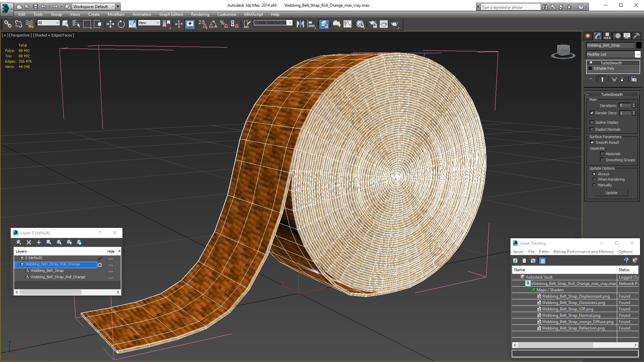Viewport: 644px width, 362px height.
Task: Open Bitmap Performance and Memory menu
Action: pyautogui.click(x=583, y=252)
